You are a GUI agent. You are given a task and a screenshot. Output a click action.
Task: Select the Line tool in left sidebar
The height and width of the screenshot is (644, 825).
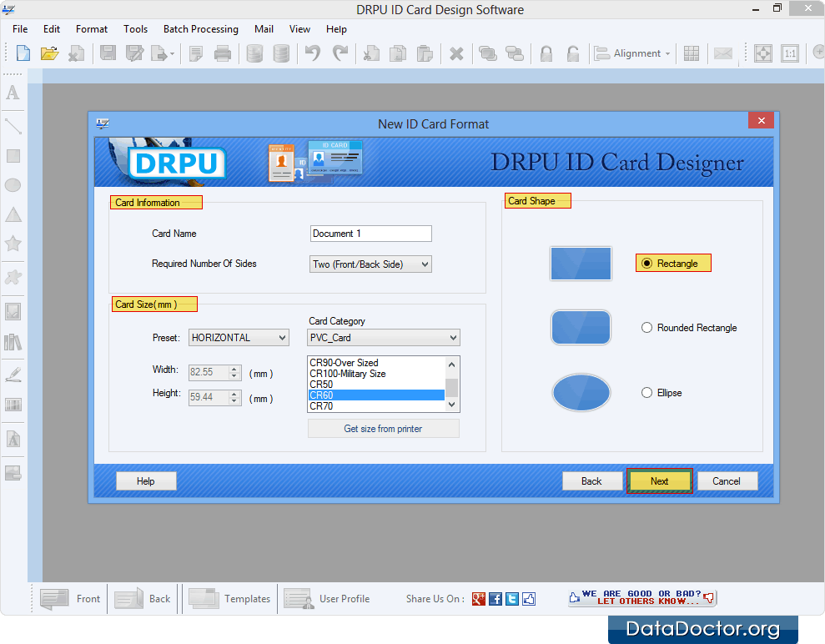pos(13,126)
